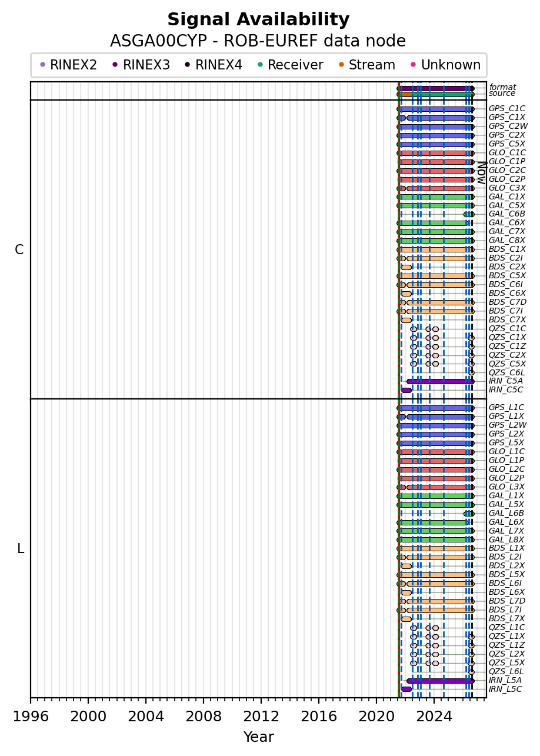Screen dimensions: 540x756
Task: Click the QZS_C6L row label
Action: coord(506,372)
